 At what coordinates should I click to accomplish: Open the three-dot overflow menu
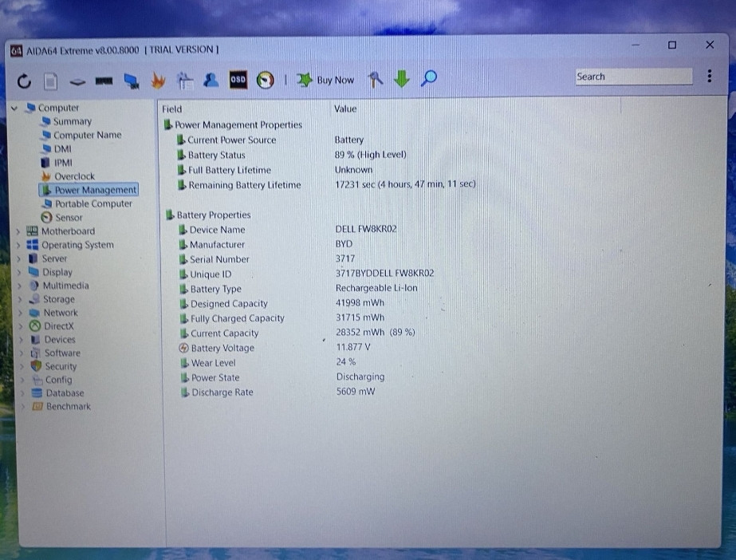(x=709, y=75)
